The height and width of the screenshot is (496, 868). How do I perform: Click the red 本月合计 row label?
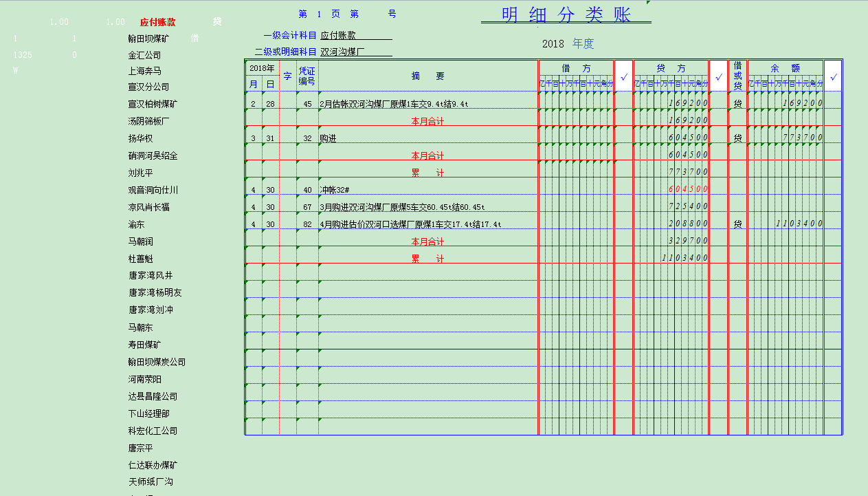[x=427, y=120]
